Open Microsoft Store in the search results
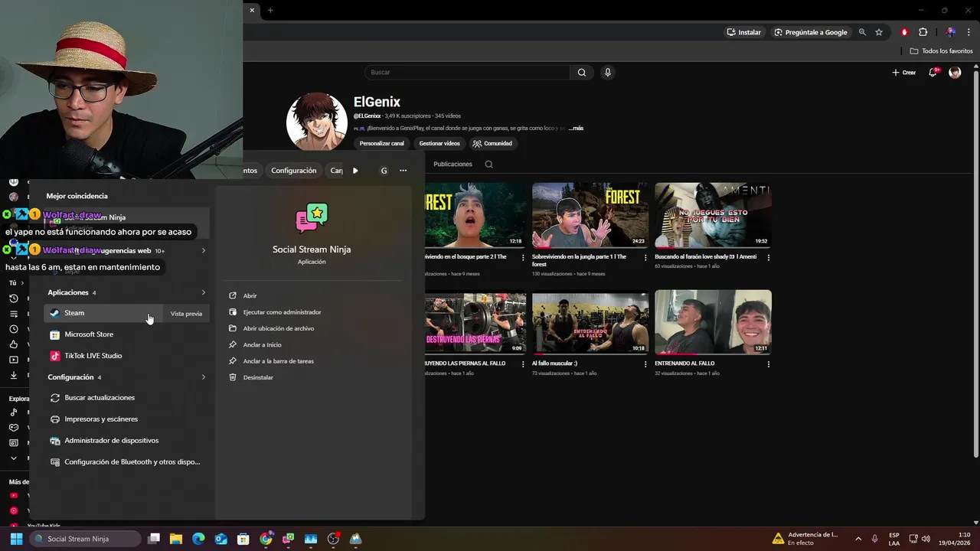Image resolution: width=980 pixels, height=551 pixels. 88,334
